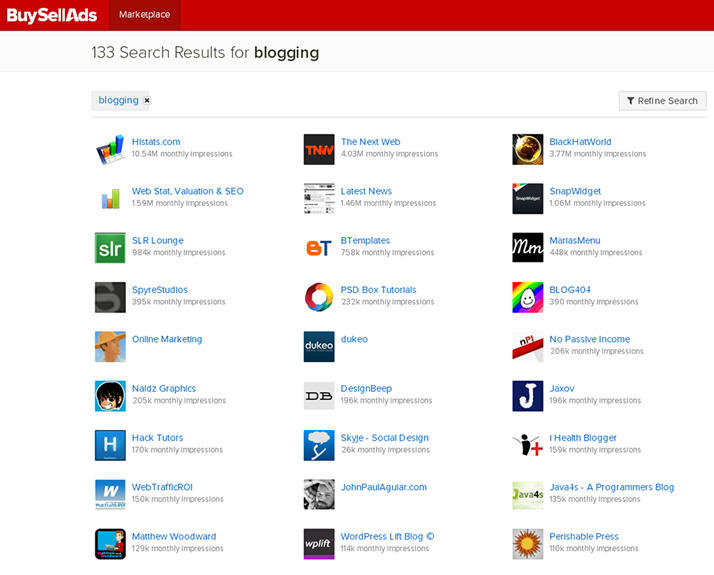
Task: Open the Java4s logo icon
Action: pyautogui.click(x=528, y=494)
